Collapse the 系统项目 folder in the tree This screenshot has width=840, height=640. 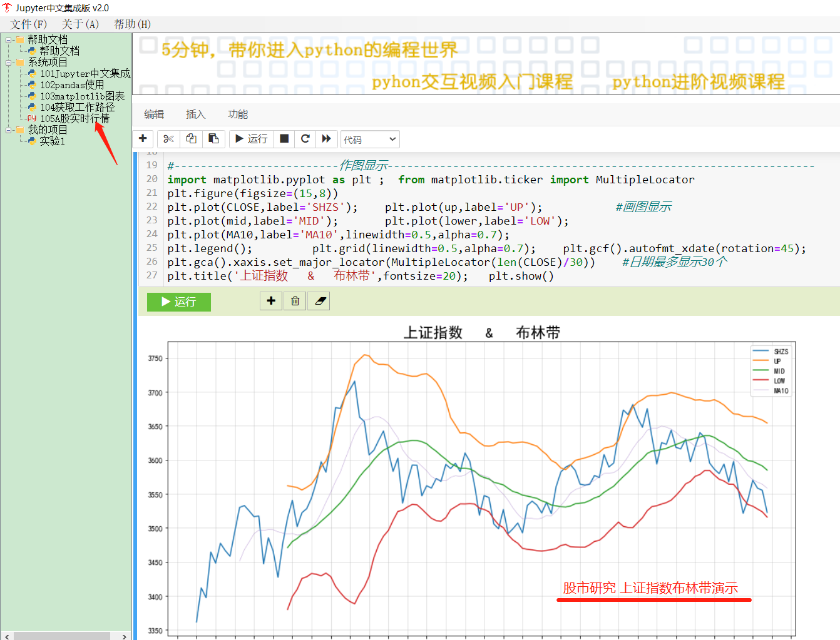tap(9, 63)
